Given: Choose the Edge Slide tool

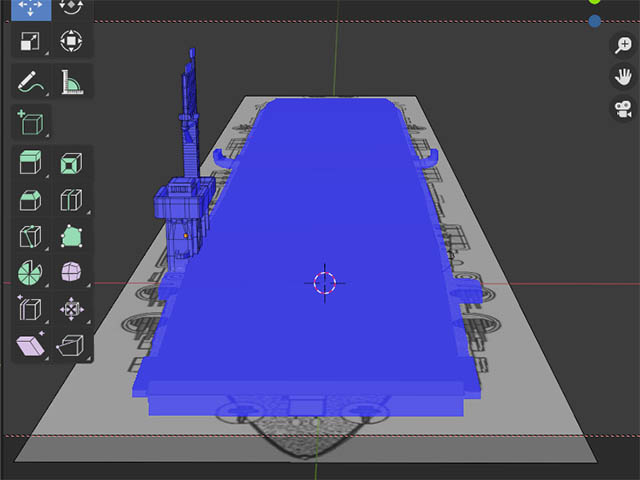Looking at the screenshot, I should click(31, 309).
